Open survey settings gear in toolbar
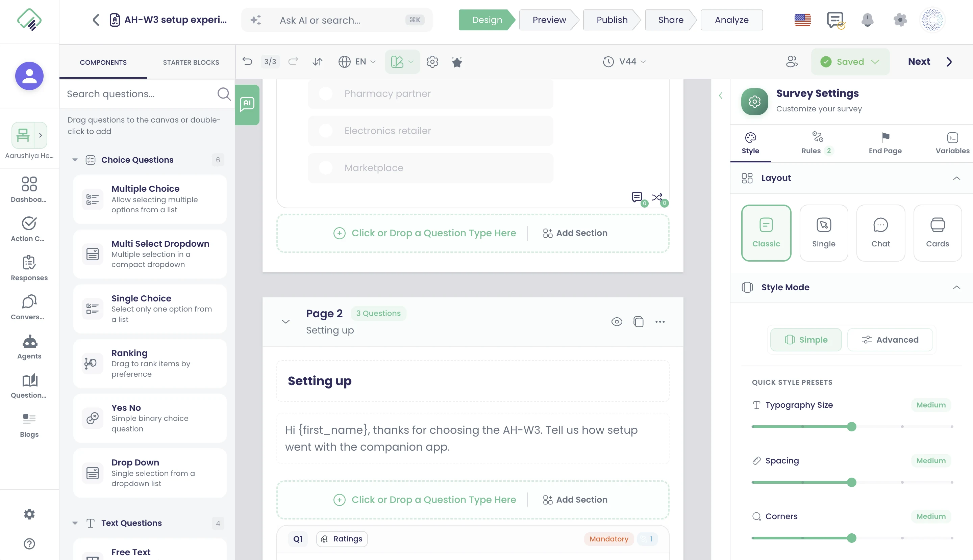The height and width of the screenshot is (560, 973). point(432,61)
